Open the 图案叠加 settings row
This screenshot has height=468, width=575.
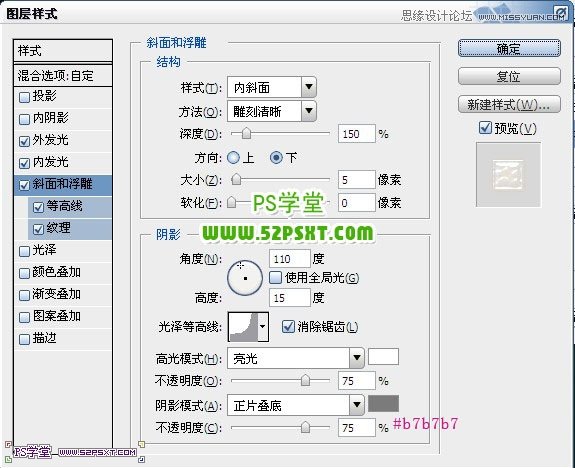point(63,317)
